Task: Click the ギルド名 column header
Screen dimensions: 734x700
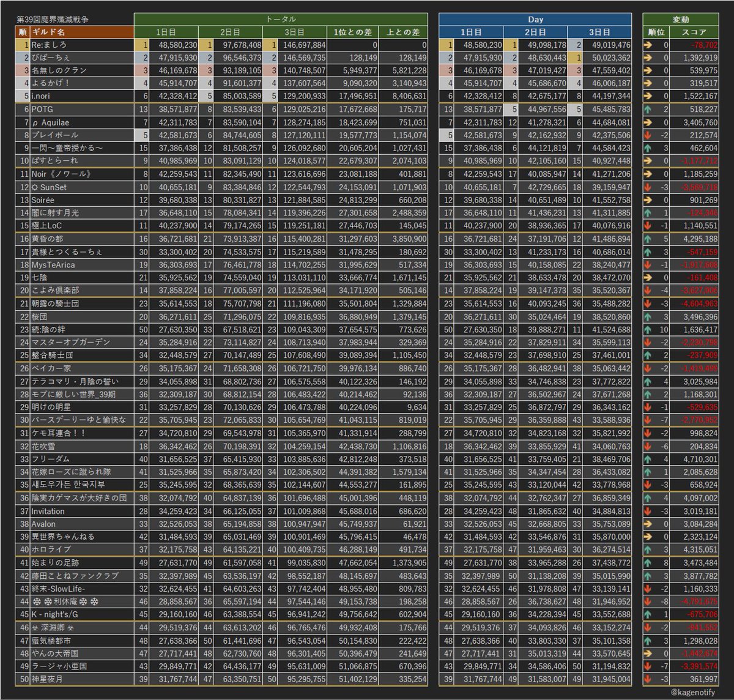Action: [82, 32]
